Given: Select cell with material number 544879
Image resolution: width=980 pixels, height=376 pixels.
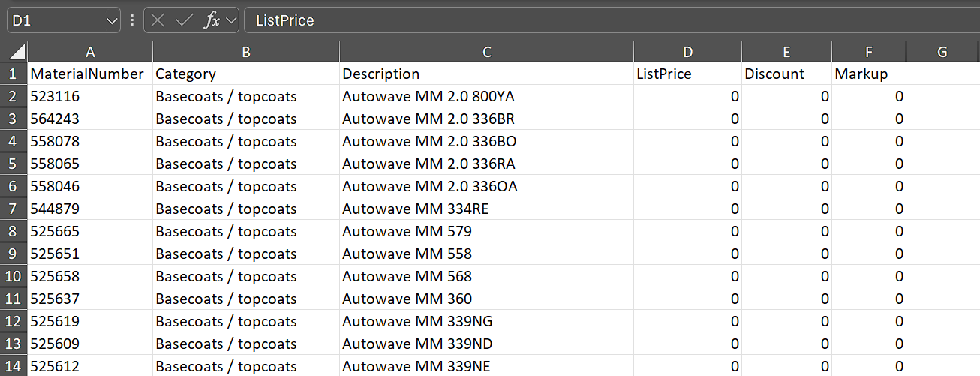Looking at the screenshot, I should click(x=90, y=209).
